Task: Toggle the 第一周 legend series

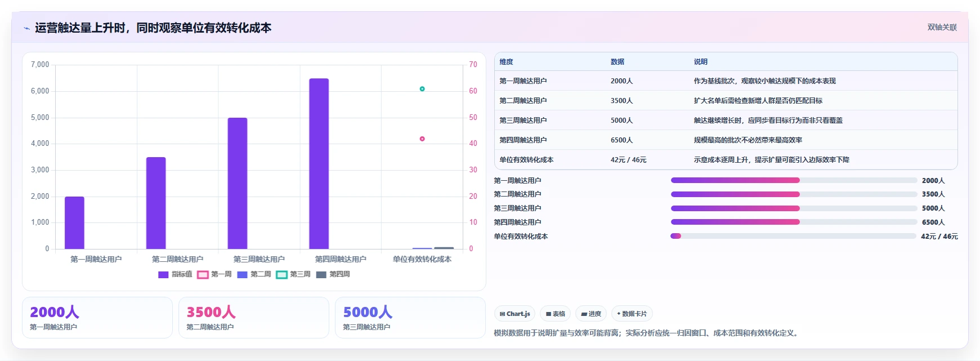Action: [214, 274]
